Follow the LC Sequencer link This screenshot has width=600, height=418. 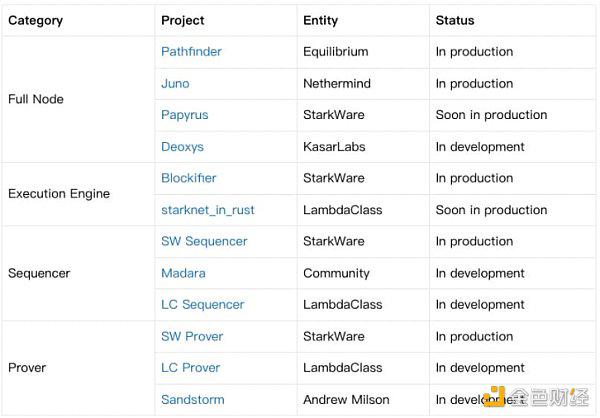pyautogui.click(x=202, y=304)
